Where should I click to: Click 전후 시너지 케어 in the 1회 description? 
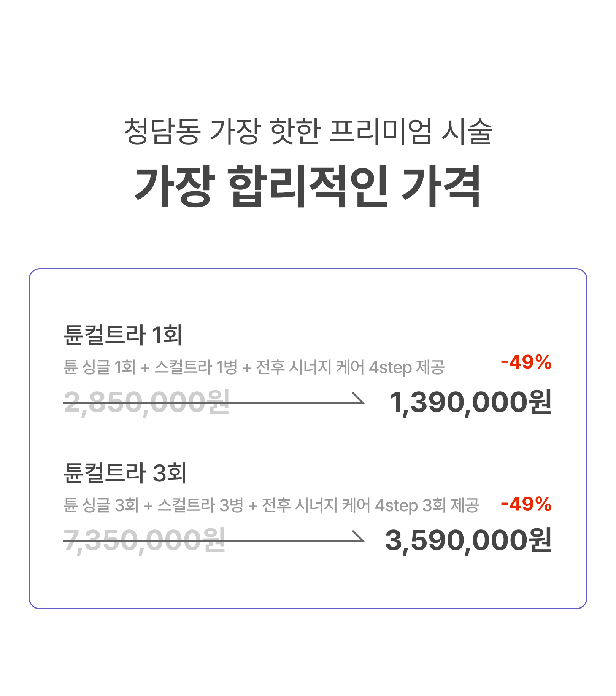pyautogui.click(x=310, y=367)
